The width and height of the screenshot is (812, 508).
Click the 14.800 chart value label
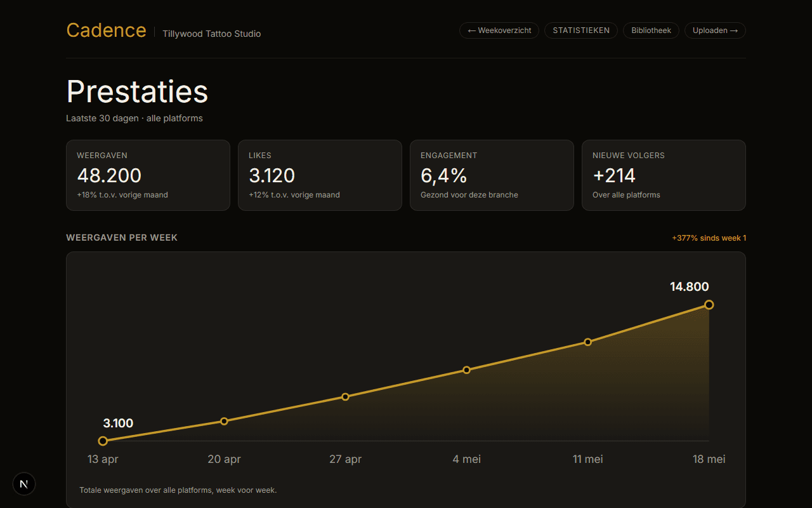[690, 287]
